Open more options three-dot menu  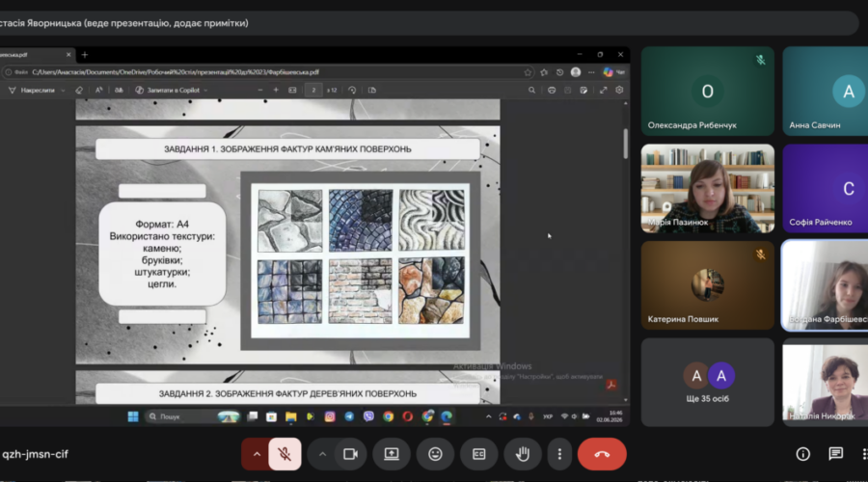(559, 454)
